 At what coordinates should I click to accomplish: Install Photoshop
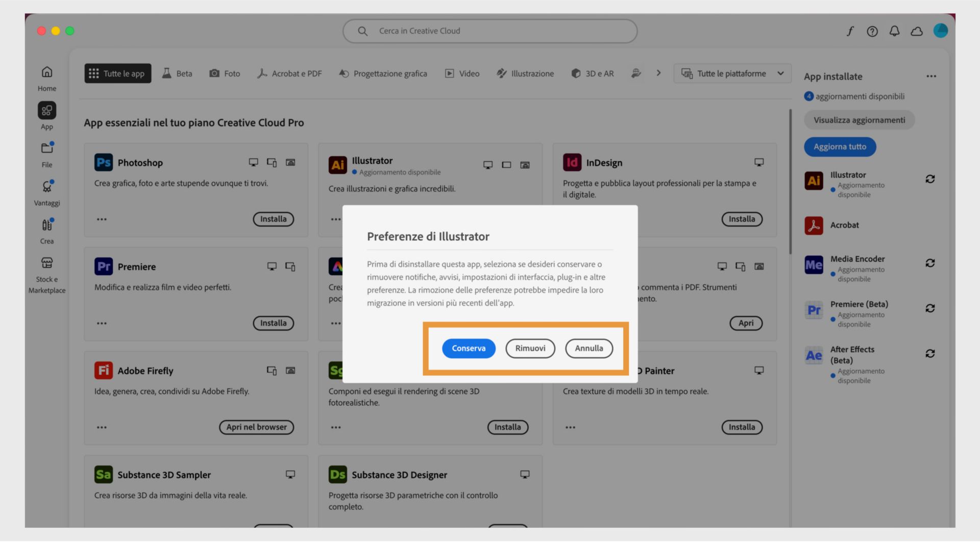273,219
